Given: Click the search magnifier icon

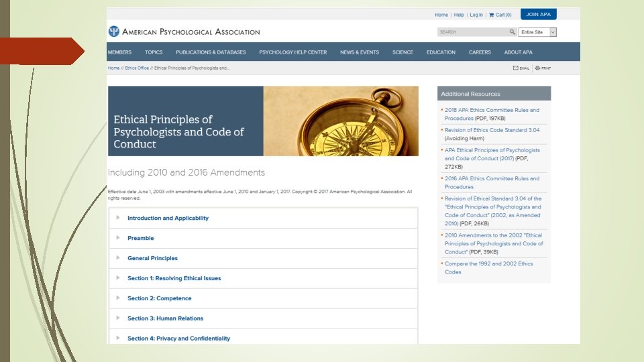Looking at the screenshot, I should 512,32.
